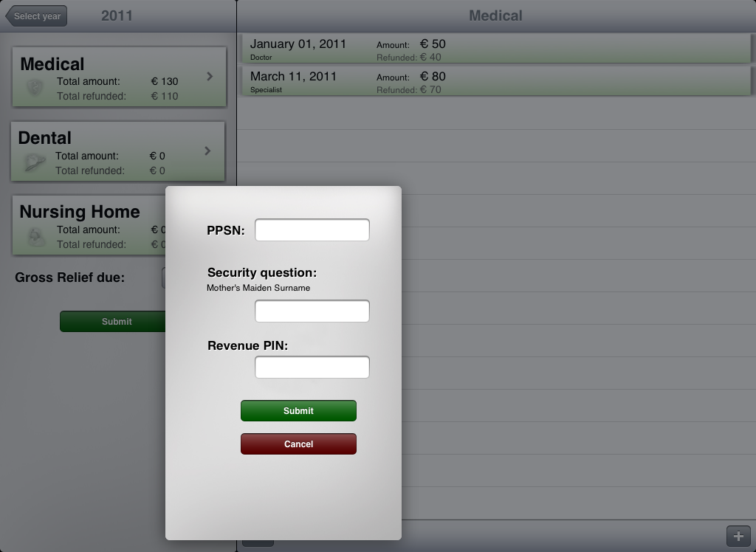This screenshot has width=756, height=552.
Task: Click the Nursing Home category icon
Action: point(35,236)
